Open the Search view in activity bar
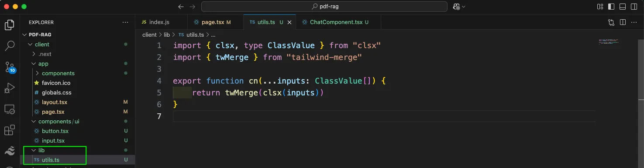 pyautogui.click(x=9, y=46)
